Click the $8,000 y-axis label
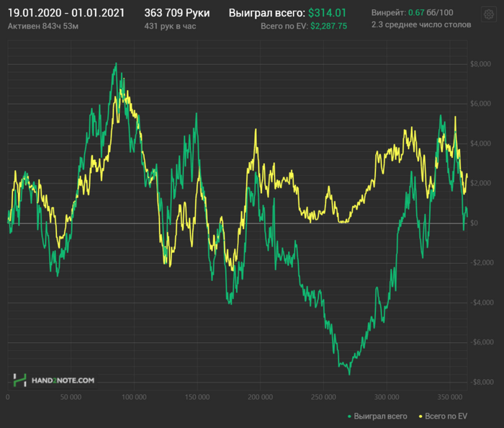This screenshot has height=428, width=504. tap(480, 64)
